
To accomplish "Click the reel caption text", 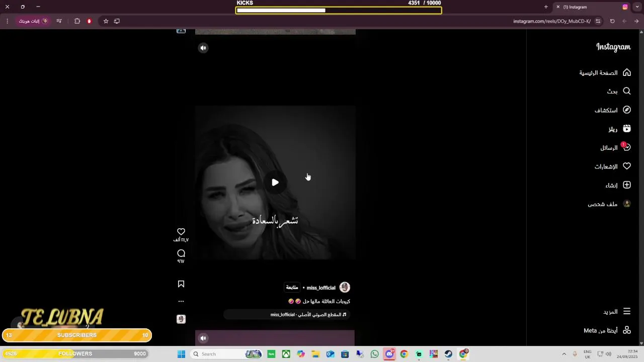I will click(x=319, y=301).
